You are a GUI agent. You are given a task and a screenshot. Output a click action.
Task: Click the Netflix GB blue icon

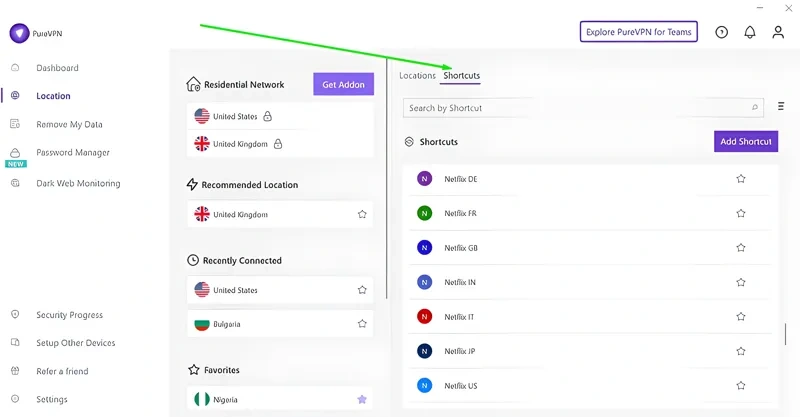pos(424,248)
